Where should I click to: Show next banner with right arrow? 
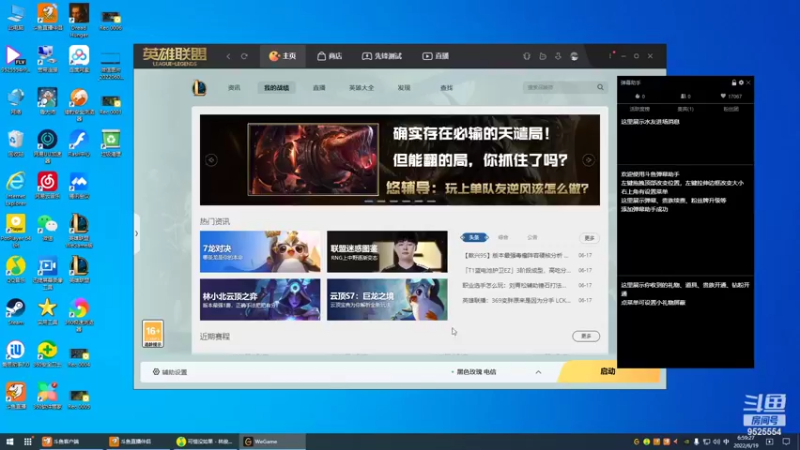click(588, 160)
